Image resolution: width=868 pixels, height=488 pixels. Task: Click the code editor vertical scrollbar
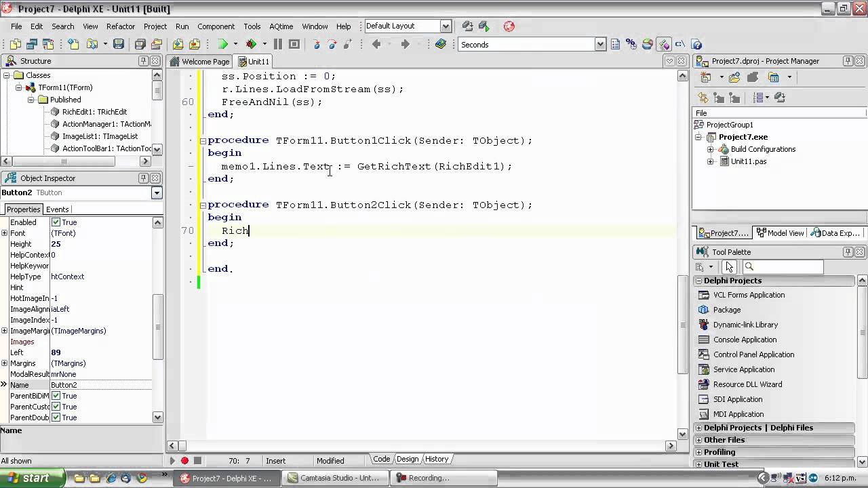[683, 255]
